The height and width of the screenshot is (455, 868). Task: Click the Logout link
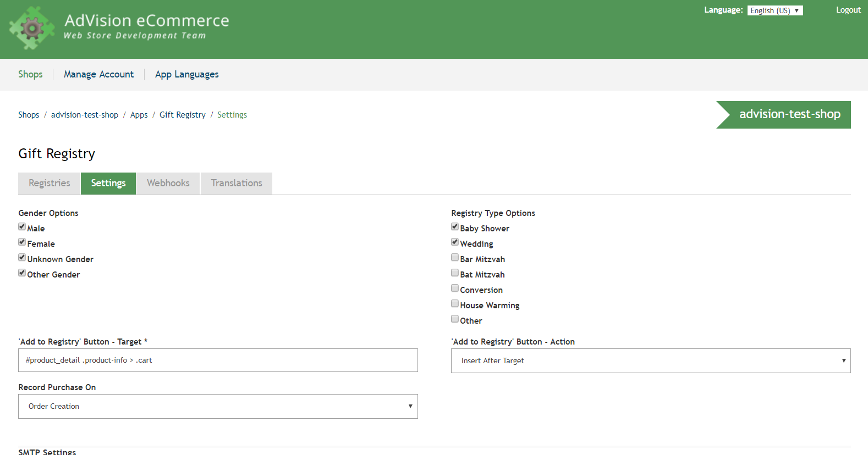[x=848, y=10]
